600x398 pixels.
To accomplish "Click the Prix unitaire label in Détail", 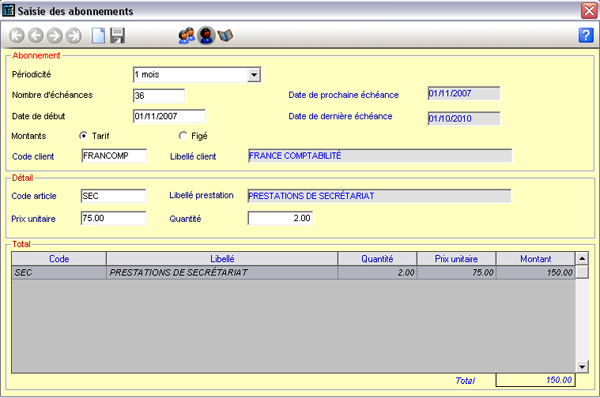I will tap(34, 219).
